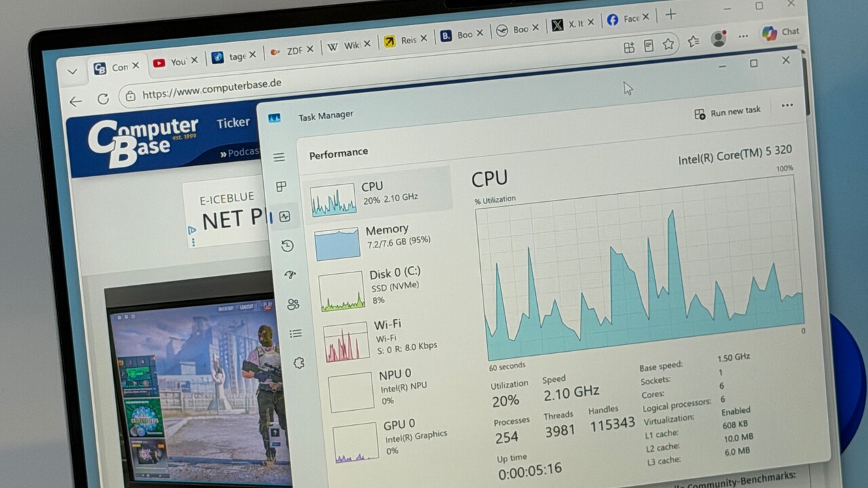The height and width of the screenshot is (488, 868).
Task: Switch to the Wikipedia browser tab
Action: pos(349,46)
